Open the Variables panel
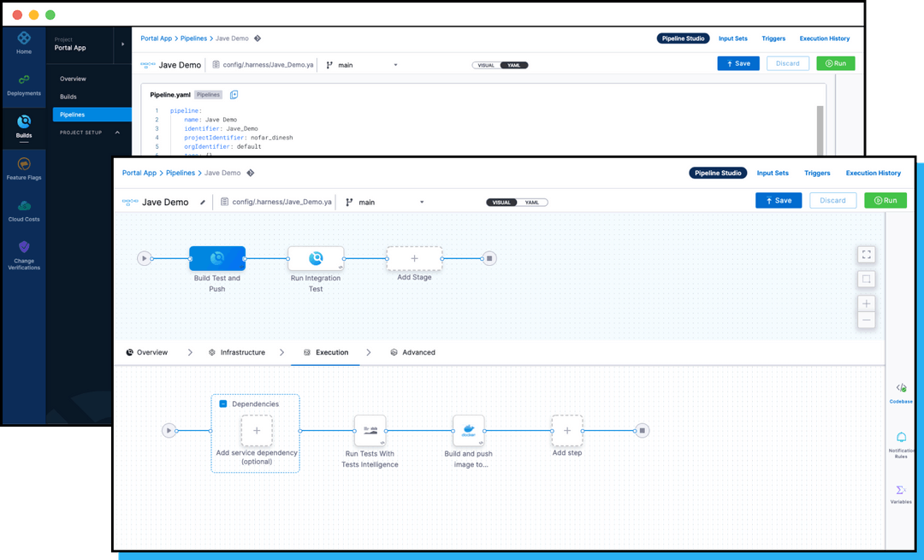This screenshot has width=924, height=560. [x=901, y=494]
